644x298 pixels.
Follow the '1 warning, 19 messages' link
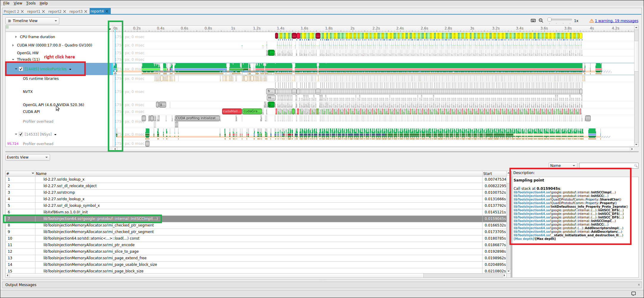[x=616, y=21]
